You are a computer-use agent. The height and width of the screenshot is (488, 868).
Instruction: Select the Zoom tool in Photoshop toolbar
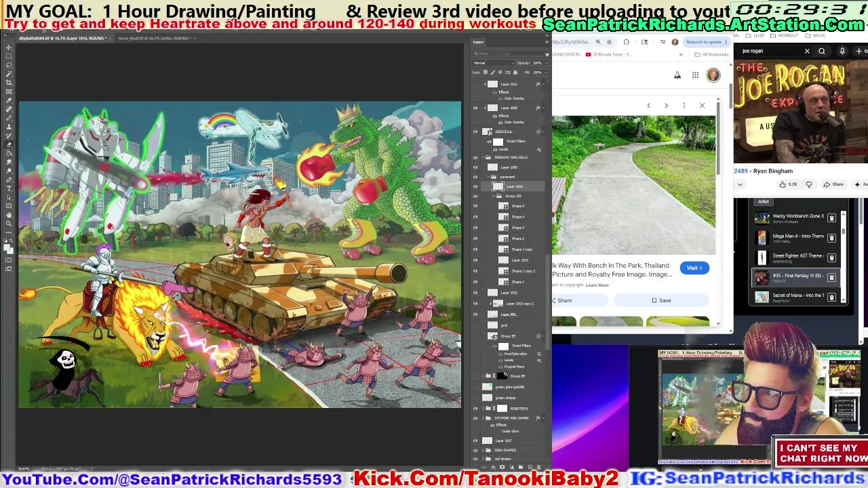pyautogui.click(x=9, y=223)
